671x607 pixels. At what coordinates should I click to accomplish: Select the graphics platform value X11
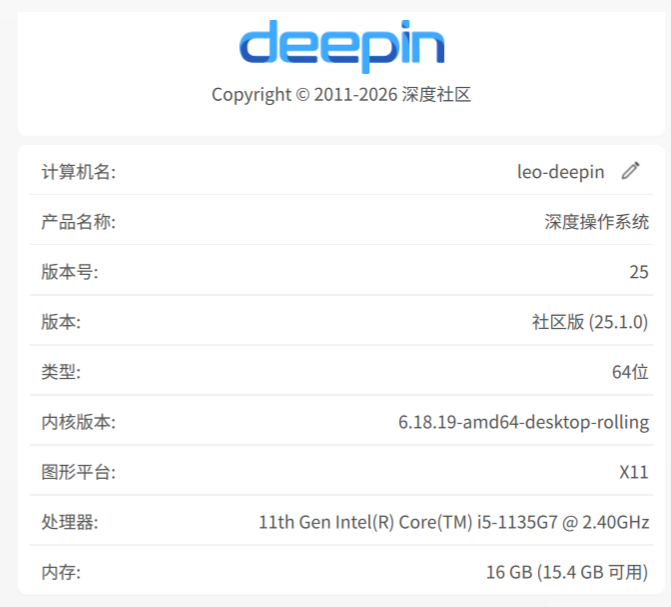pos(634,472)
